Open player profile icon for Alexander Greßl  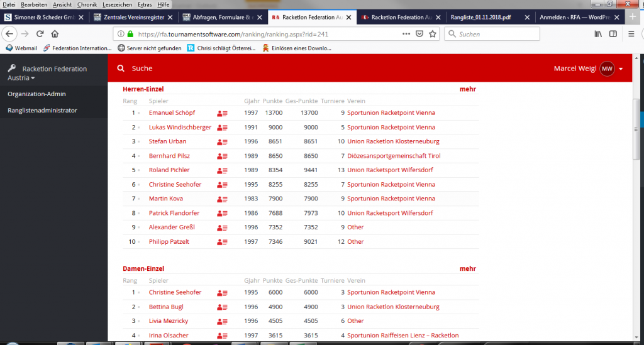pyautogui.click(x=222, y=227)
